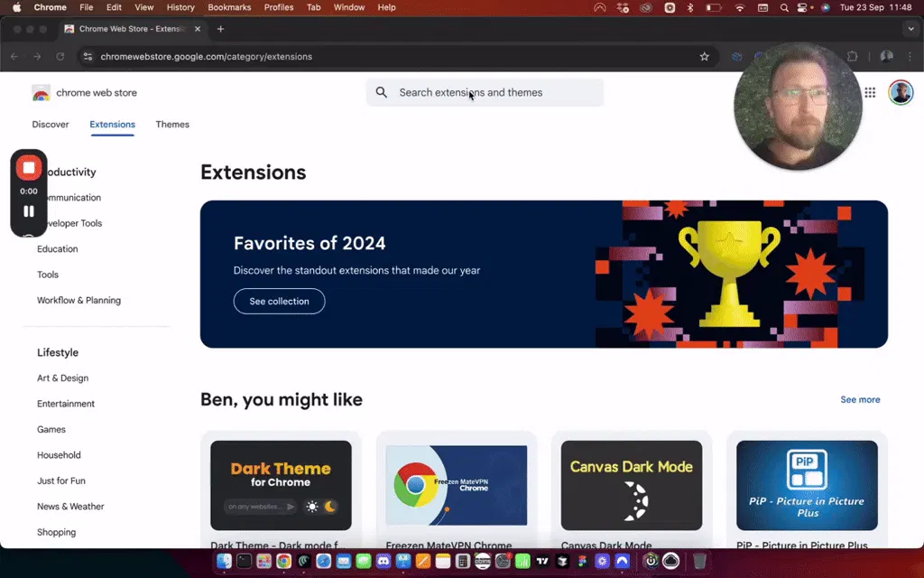The image size is (924, 578).
Task: Open the Games category
Action: click(51, 429)
